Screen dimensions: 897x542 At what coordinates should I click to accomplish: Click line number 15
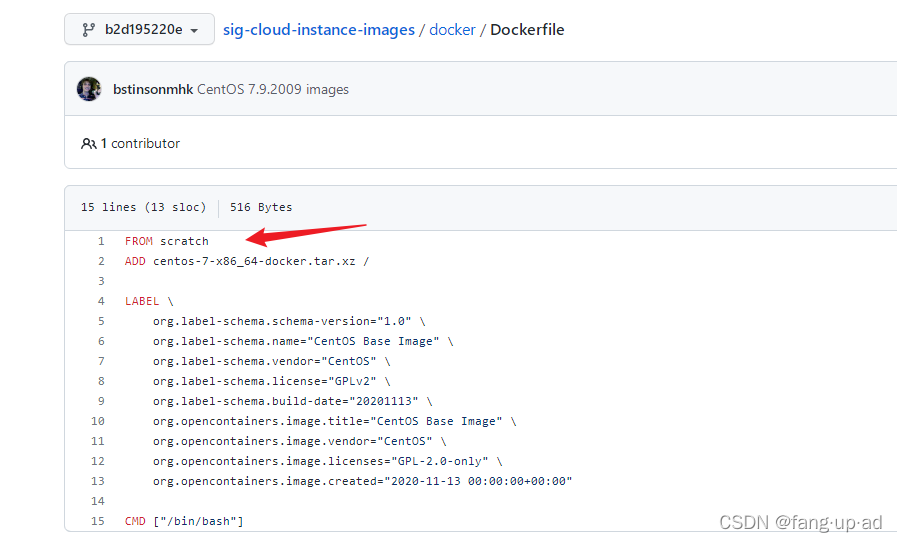pos(98,521)
